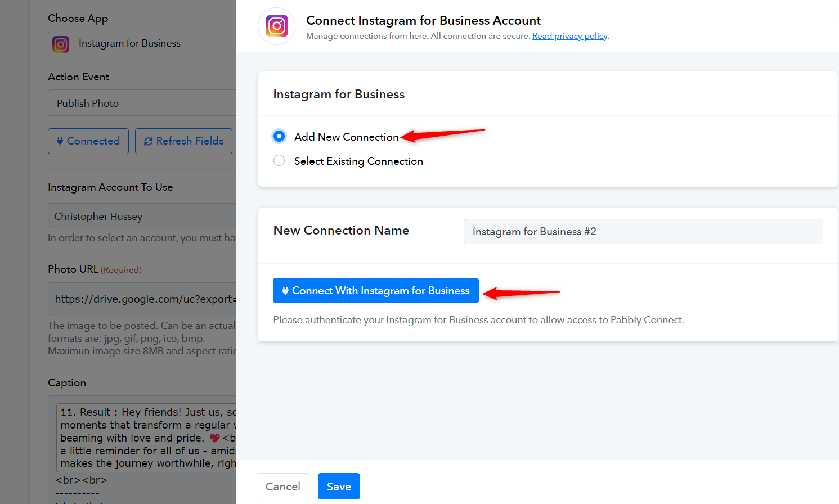Open the Action Event Publish Photo dropdown

(x=142, y=103)
